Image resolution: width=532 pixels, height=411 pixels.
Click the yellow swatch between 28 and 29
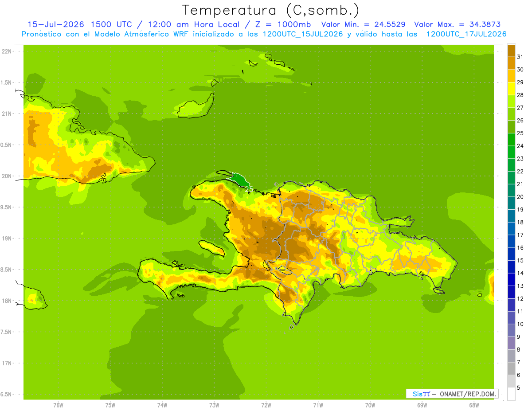click(x=511, y=89)
